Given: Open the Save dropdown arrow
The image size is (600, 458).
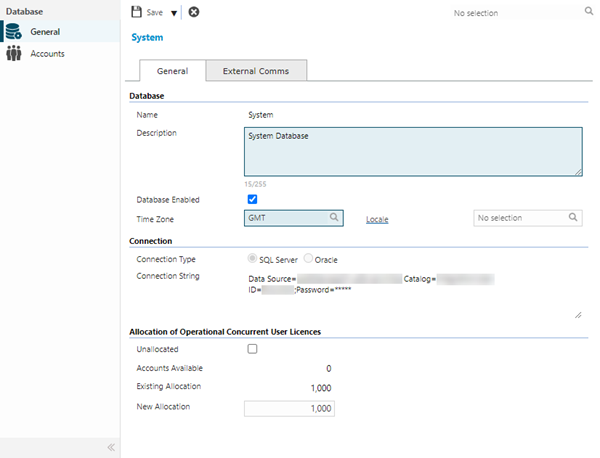Looking at the screenshot, I should [x=174, y=14].
